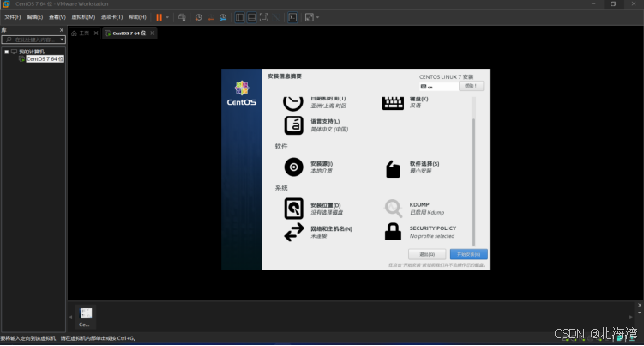The height and width of the screenshot is (346, 644).
Task: Open the 安装位置(D) destination label
Action: (x=325, y=205)
